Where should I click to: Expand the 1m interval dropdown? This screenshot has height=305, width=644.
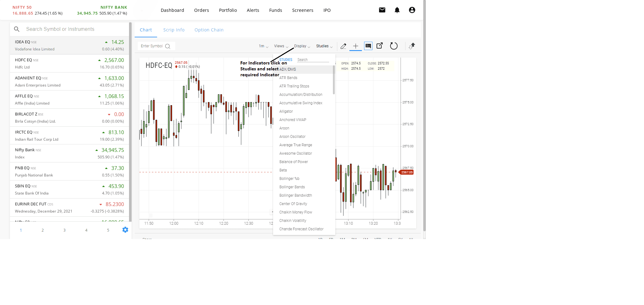coord(263,46)
